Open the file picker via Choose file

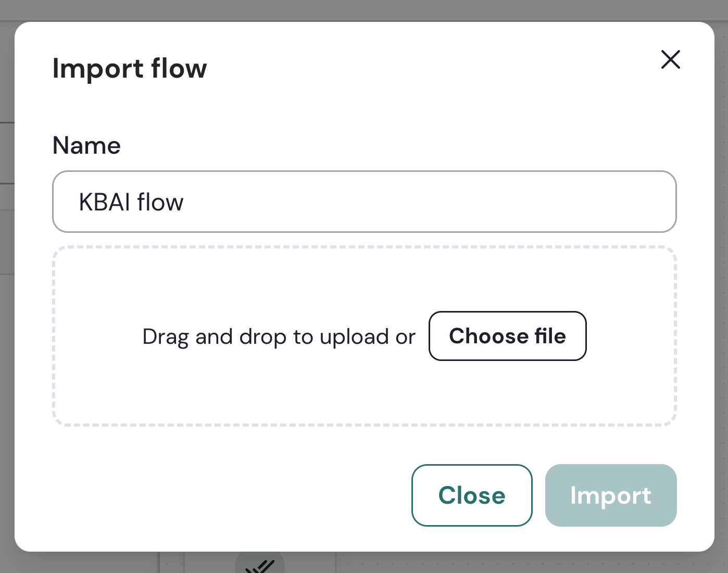pos(507,336)
